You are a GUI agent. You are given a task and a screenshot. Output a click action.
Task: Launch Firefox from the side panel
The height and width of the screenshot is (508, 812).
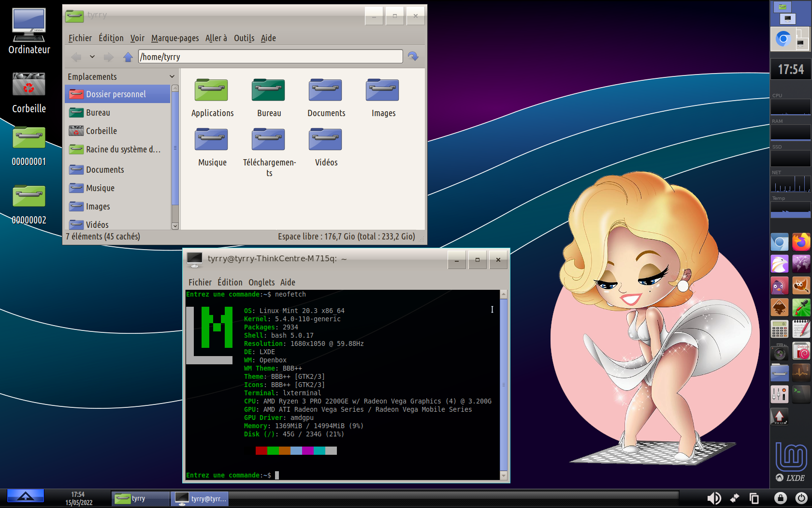tap(801, 242)
